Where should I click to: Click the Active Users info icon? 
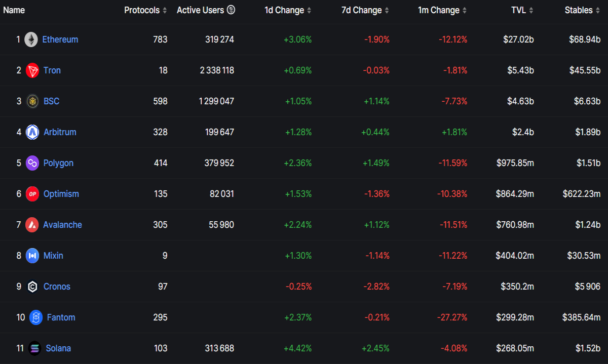(231, 10)
